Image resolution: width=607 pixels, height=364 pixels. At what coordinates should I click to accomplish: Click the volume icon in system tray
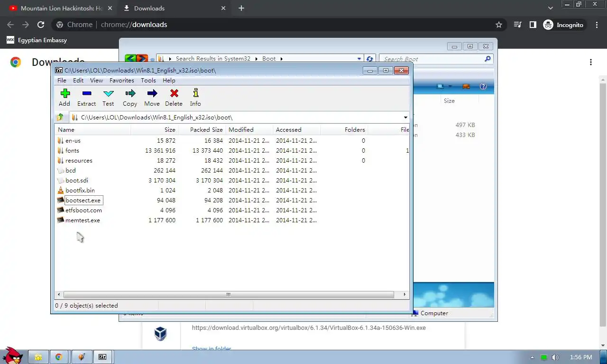[x=555, y=357]
